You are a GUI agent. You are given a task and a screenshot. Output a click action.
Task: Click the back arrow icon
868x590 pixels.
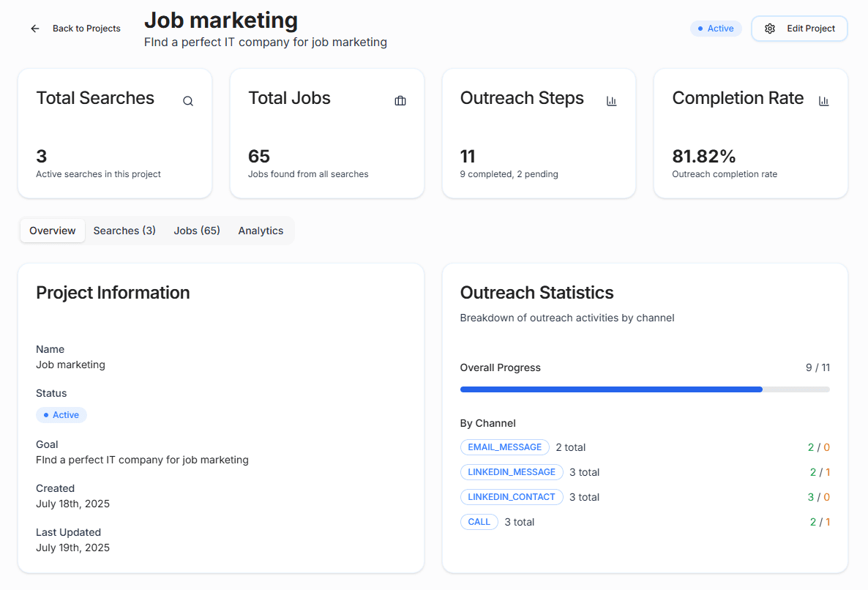[x=35, y=29]
